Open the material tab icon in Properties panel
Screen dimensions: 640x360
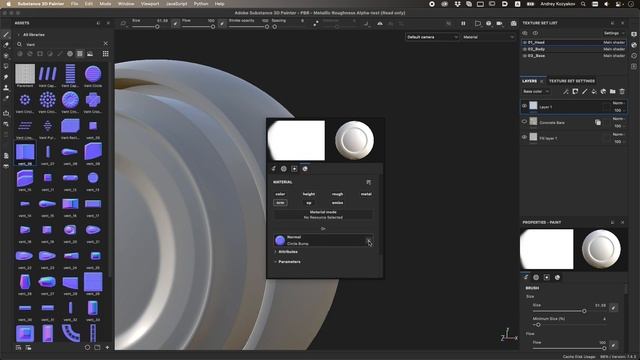point(557,277)
